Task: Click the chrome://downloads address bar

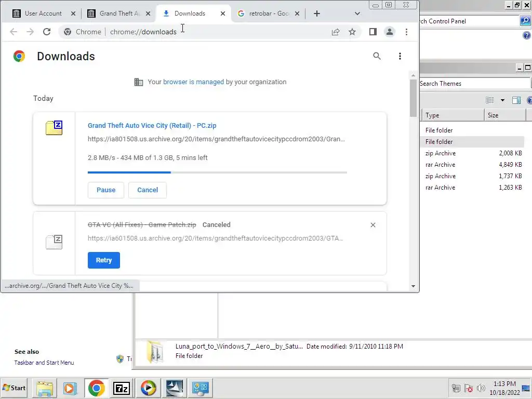Action: coord(210,32)
